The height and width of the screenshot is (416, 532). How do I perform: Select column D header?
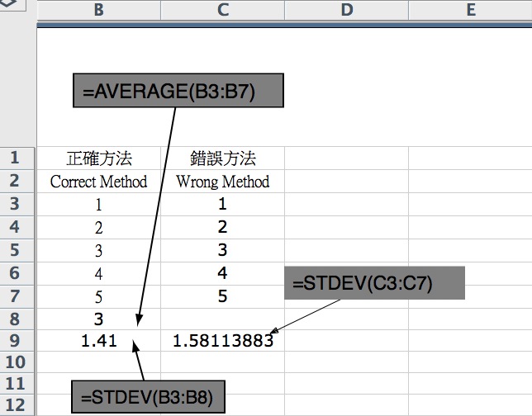(346, 10)
